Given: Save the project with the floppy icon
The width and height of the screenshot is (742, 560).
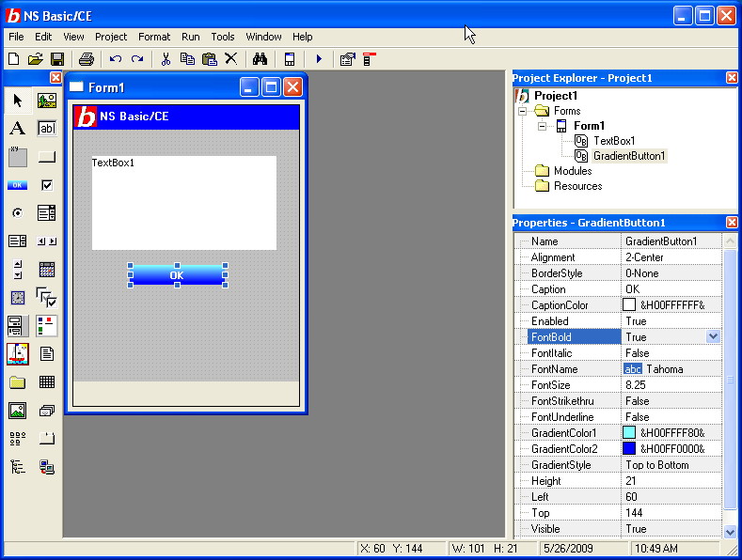Looking at the screenshot, I should coord(57,59).
